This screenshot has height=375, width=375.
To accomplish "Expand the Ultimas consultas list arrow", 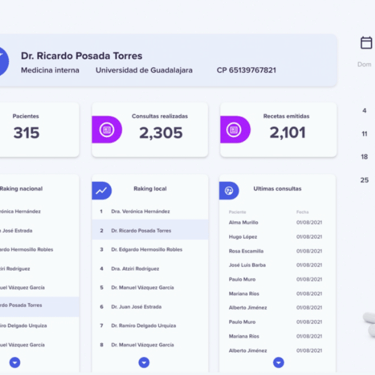I will click(278, 362).
